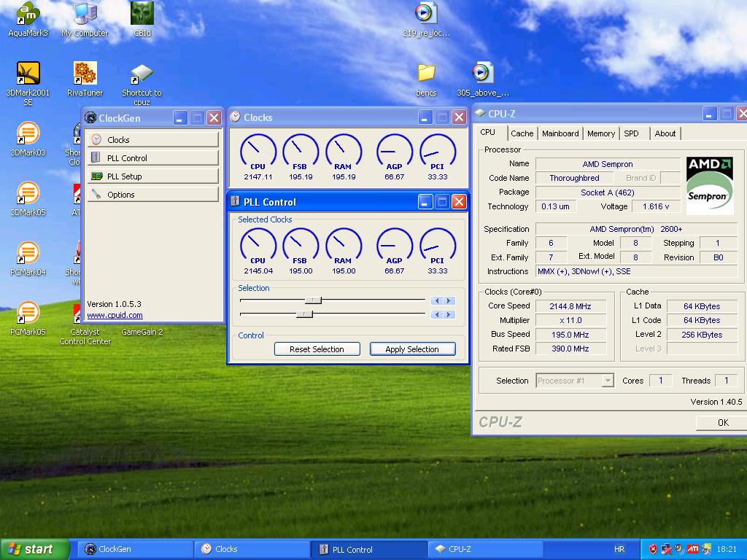Switch to the Cache tab in CPU-Z

[x=522, y=134]
